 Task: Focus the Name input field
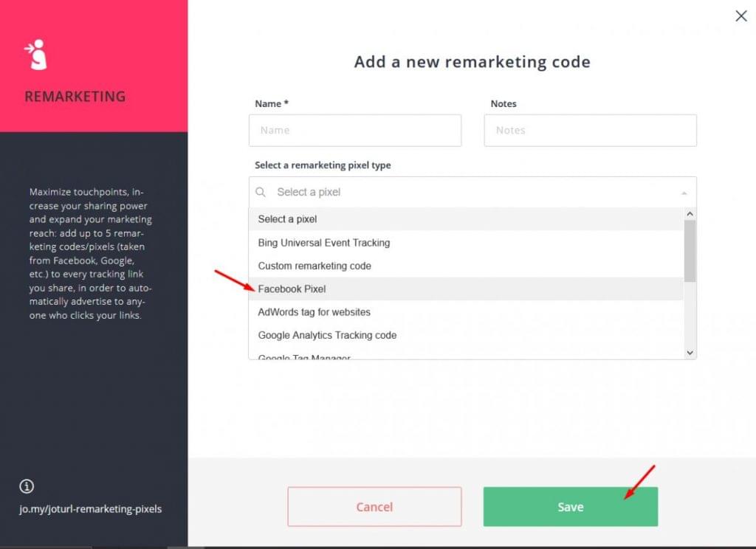point(355,130)
